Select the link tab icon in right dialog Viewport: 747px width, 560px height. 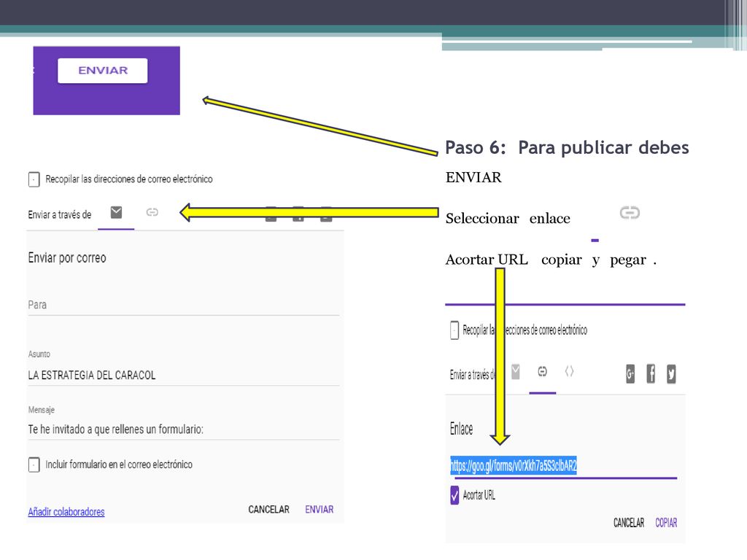(542, 371)
